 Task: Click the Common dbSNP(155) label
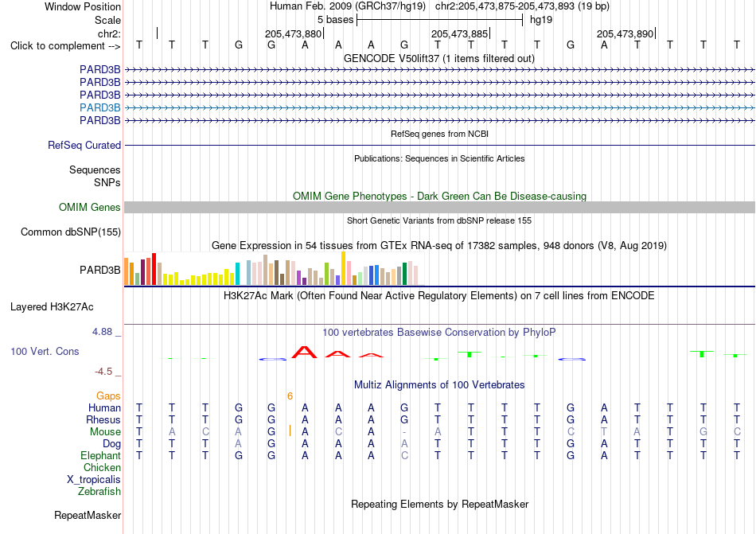[70, 232]
